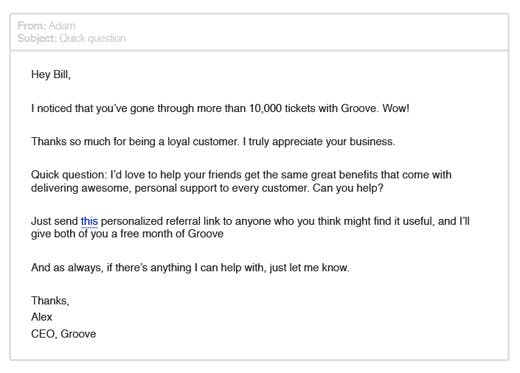Click the loyal customer thank-you sentence
The image size is (520, 373).
(135, 142)
